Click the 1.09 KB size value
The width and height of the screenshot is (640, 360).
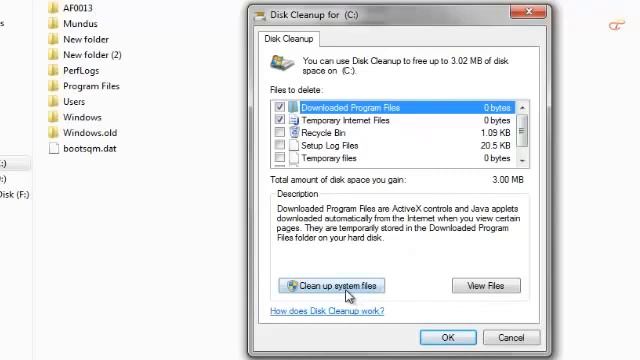(495, 133)
